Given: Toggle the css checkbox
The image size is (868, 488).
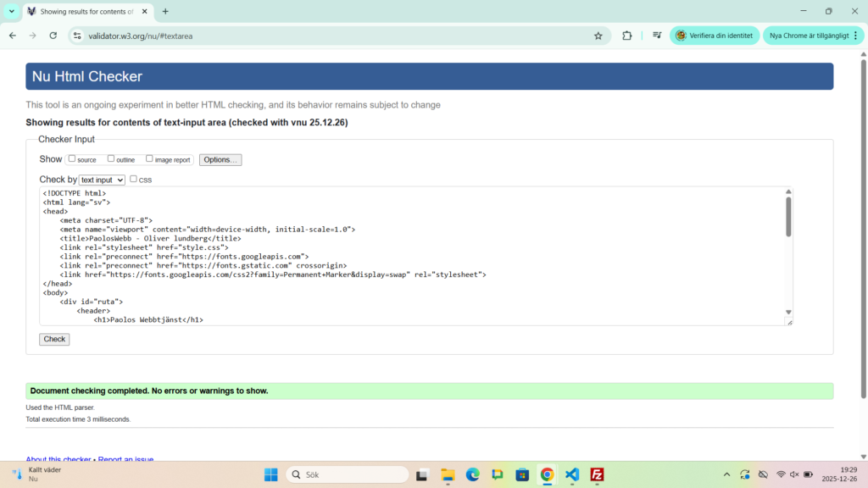Looking at the screenshot, I should [133, 179].
